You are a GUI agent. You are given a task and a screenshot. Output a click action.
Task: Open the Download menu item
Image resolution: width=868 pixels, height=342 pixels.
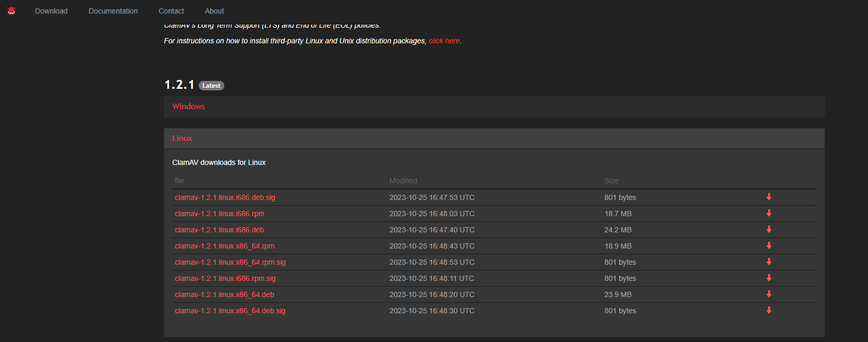[51, 11]
